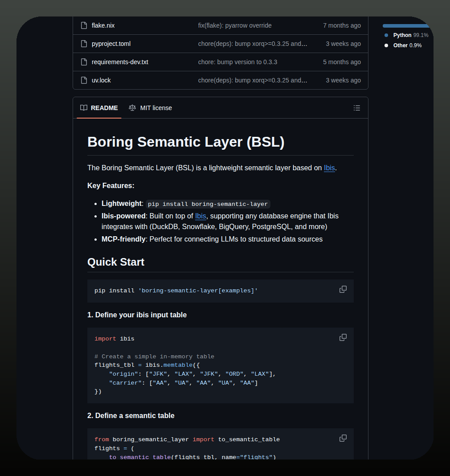Click the scale icon on MIT license tab
The width and height of the screenshot is (450, 476).
tap(132, 108)
